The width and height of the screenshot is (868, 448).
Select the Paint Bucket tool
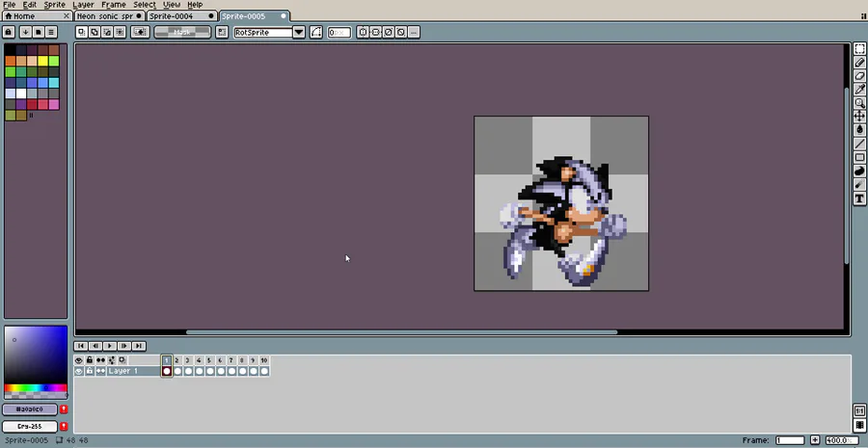click(859, 129)
